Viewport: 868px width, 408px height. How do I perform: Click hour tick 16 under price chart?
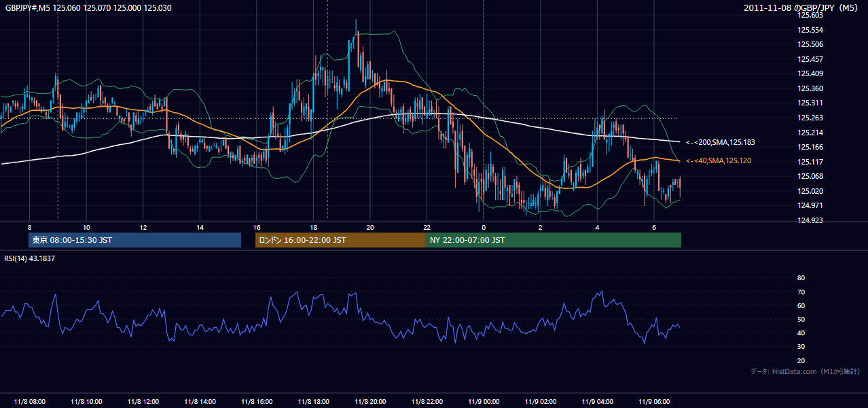pyautogui.click(x=257, y=227)
